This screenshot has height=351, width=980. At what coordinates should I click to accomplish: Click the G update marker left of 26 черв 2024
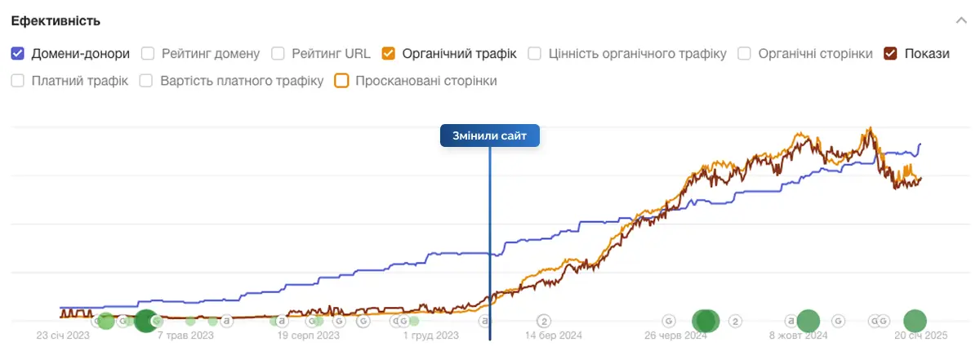(668, 321)
